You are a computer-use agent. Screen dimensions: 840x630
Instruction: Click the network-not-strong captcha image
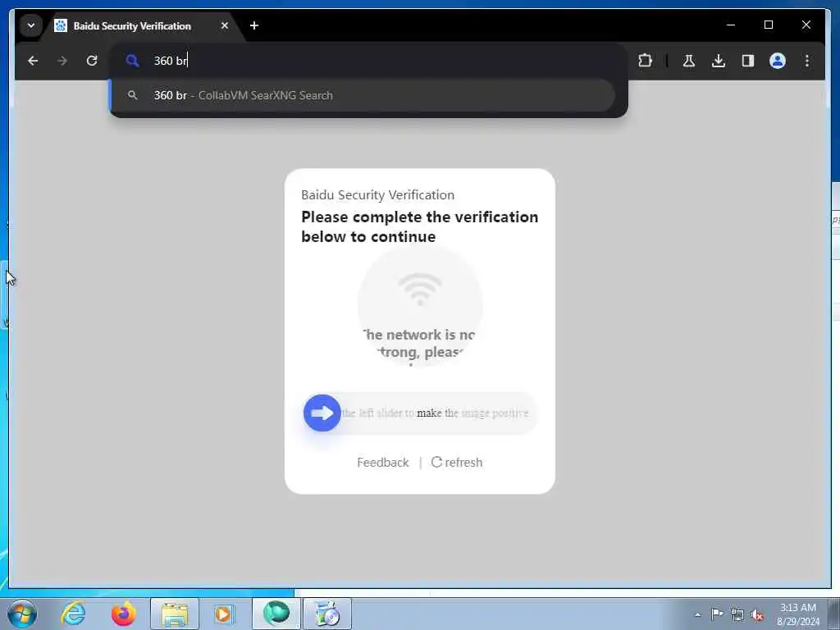(x=420, y=305)
